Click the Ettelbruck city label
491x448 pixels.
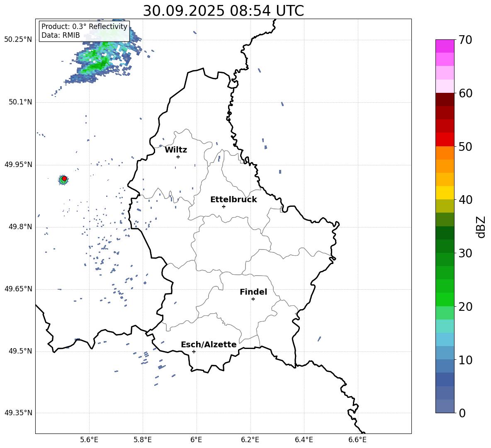click(233, 200)
